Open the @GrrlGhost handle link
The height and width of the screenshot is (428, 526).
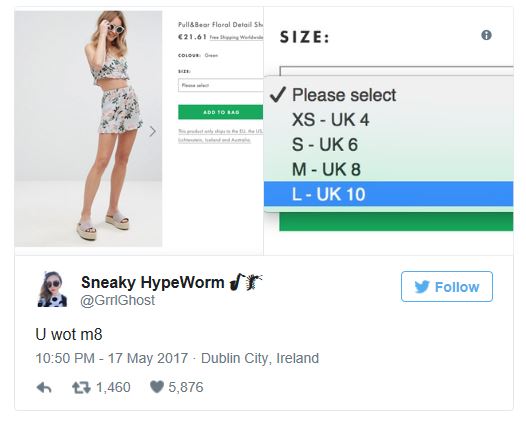click(118, 300)
